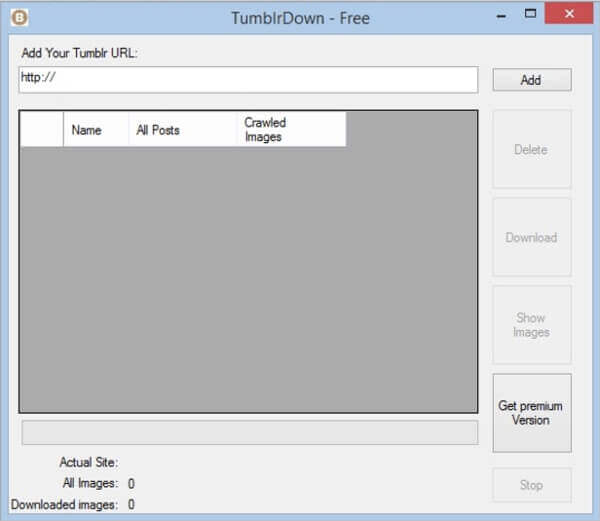Click the TumblrDown app icon in title bar
This screenshot has width=600, height=521.
20,18
